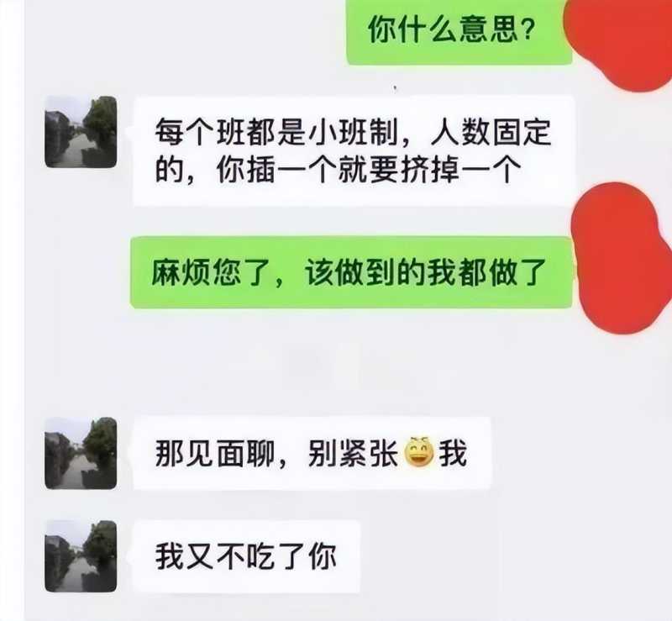Tap the avatar next to 那见面聊 message
This screenshot has width=672, height=621.
[x=81, y=453]
